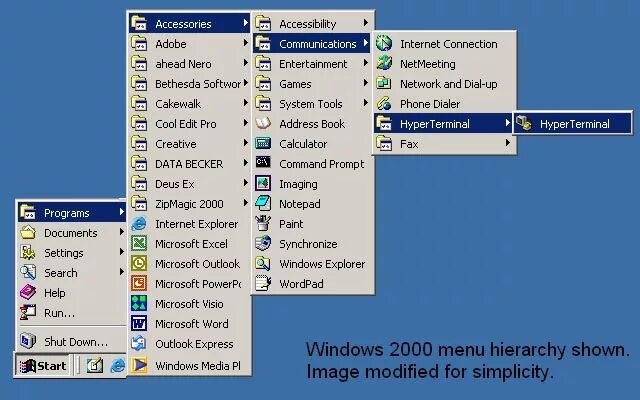Click the Microsoft Outlook icon
Viewport: 640px width, 400px height.
(139, 264)
